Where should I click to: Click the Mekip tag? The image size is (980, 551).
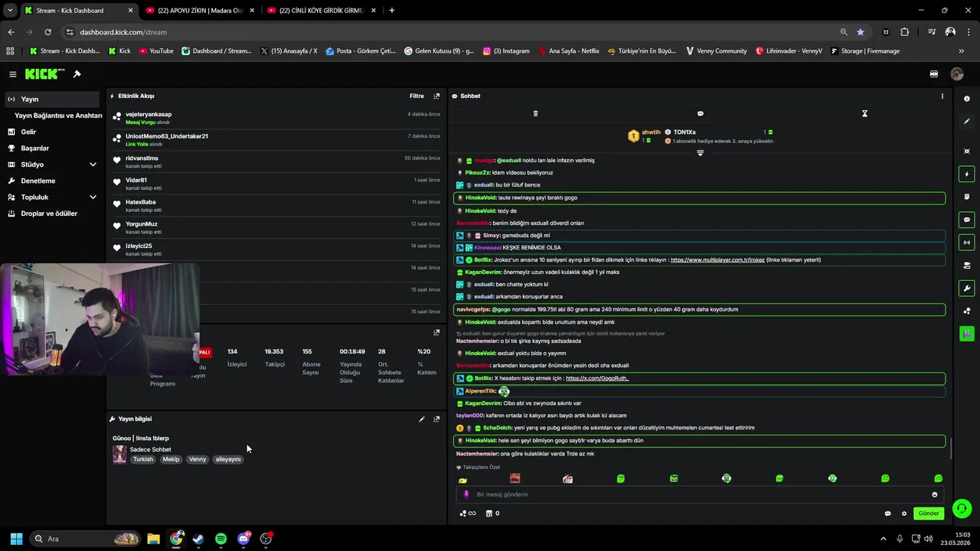(x=171, y=459)
